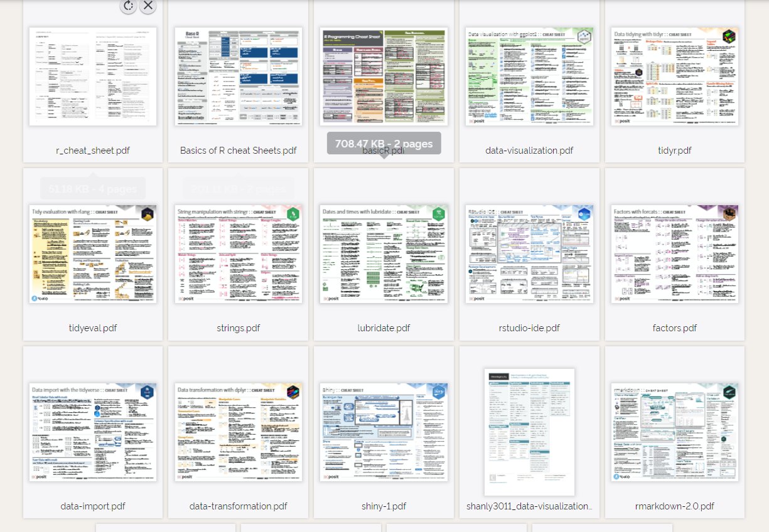Select the Tidy evaluation with rlang thumbnail
The height and width of the screenshot is (532, 769).
click(x=93, y=253)
